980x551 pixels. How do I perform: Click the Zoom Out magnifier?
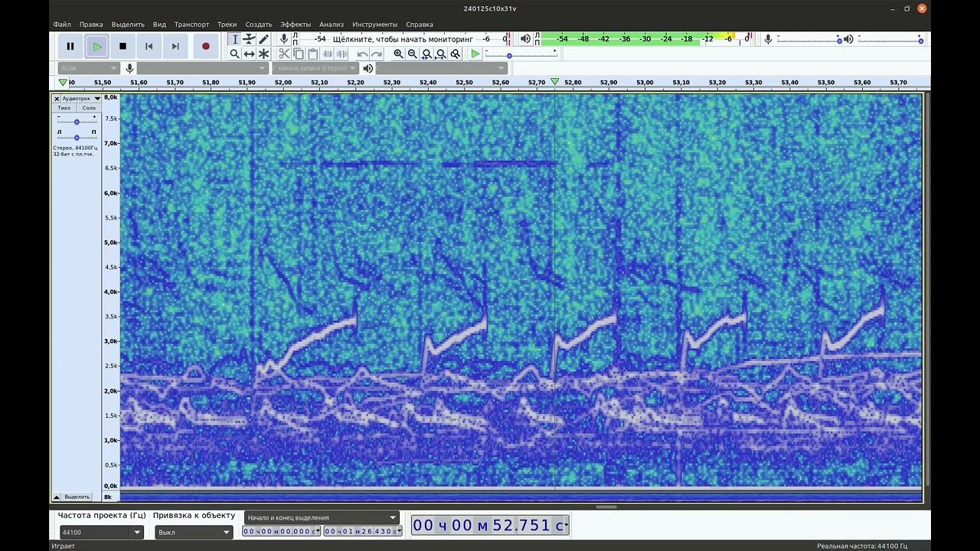413,54
